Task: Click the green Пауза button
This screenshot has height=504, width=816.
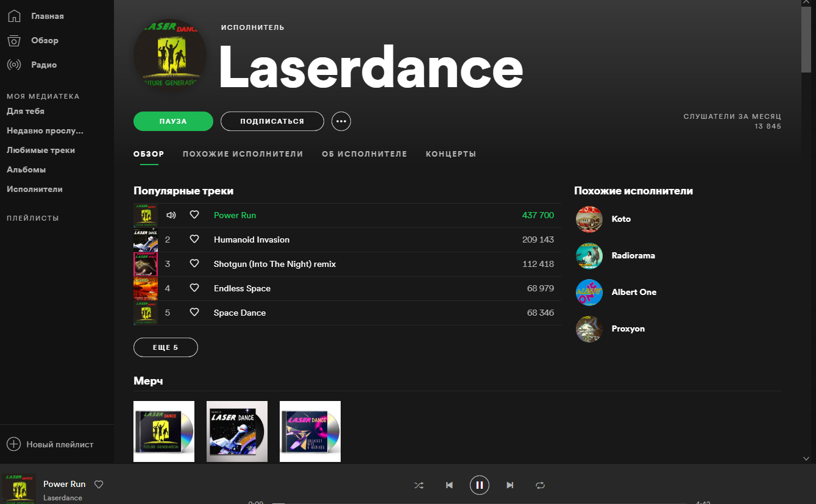Action: (x=173, y=121)
